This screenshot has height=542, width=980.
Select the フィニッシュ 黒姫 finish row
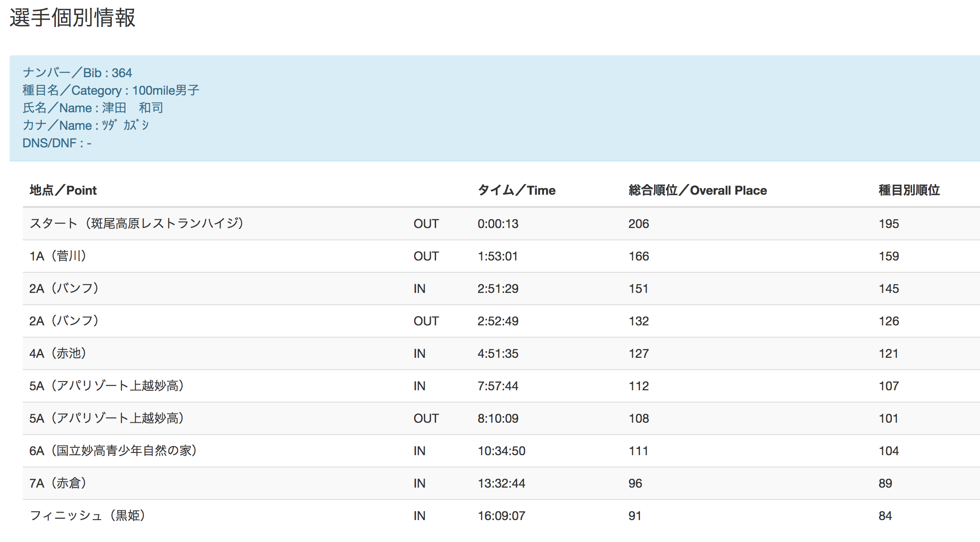click(x=87, y=516)
